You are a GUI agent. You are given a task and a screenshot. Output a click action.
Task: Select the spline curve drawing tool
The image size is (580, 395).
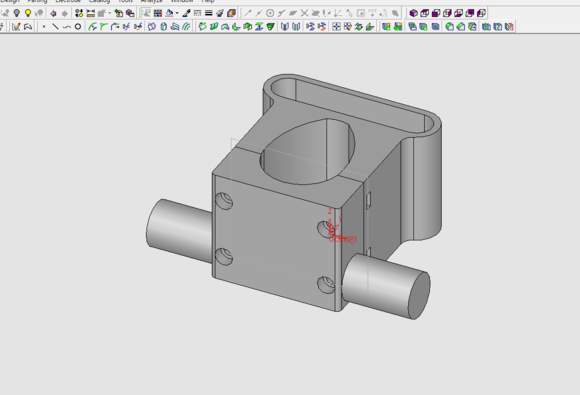[67, 27]
